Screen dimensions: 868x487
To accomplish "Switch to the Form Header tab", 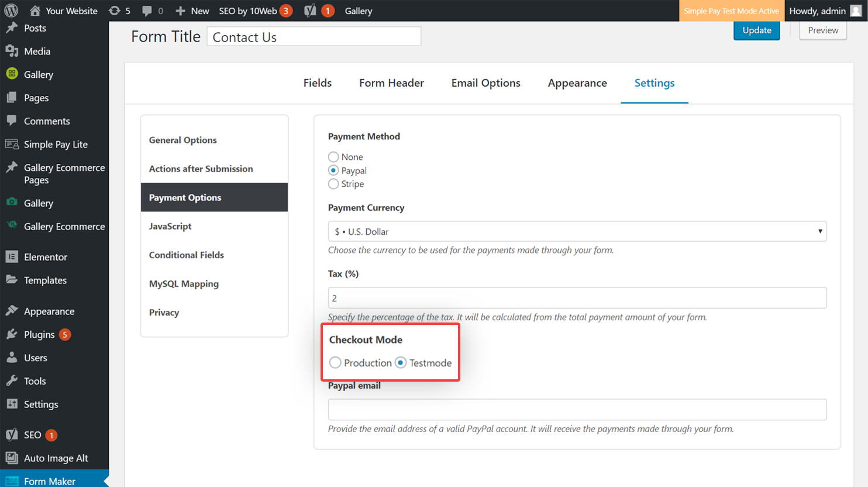I will click(391, 83).
